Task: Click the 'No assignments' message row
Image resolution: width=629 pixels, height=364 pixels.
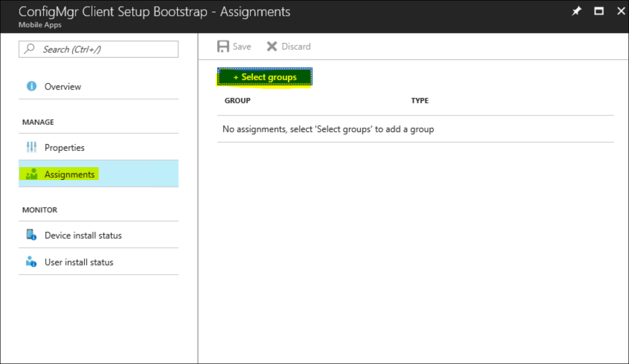Action: click(415, 129)
